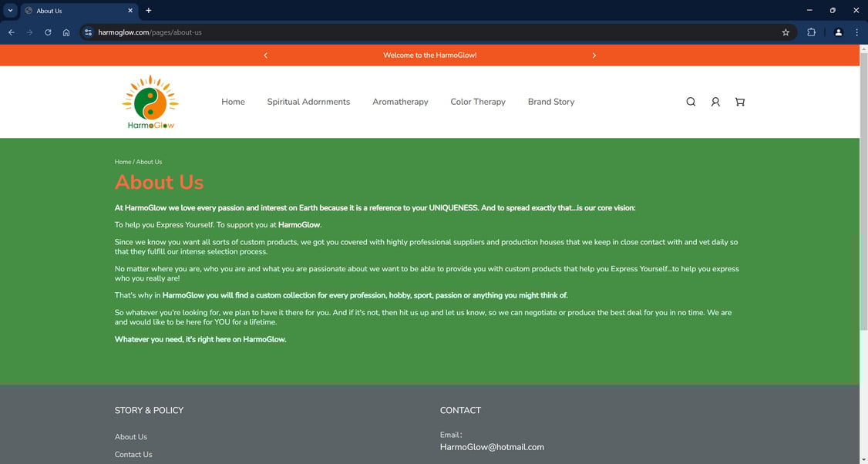This screenshot has height=464, width=868.
Task: Close the About Us tab
Action: [130, 11]
